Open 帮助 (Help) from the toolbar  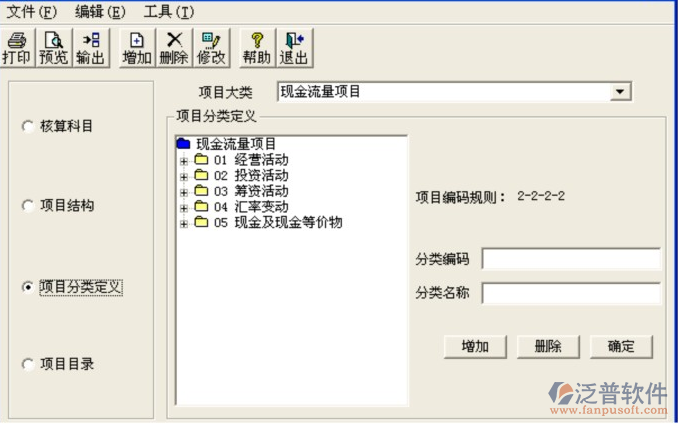pos(257,47)
